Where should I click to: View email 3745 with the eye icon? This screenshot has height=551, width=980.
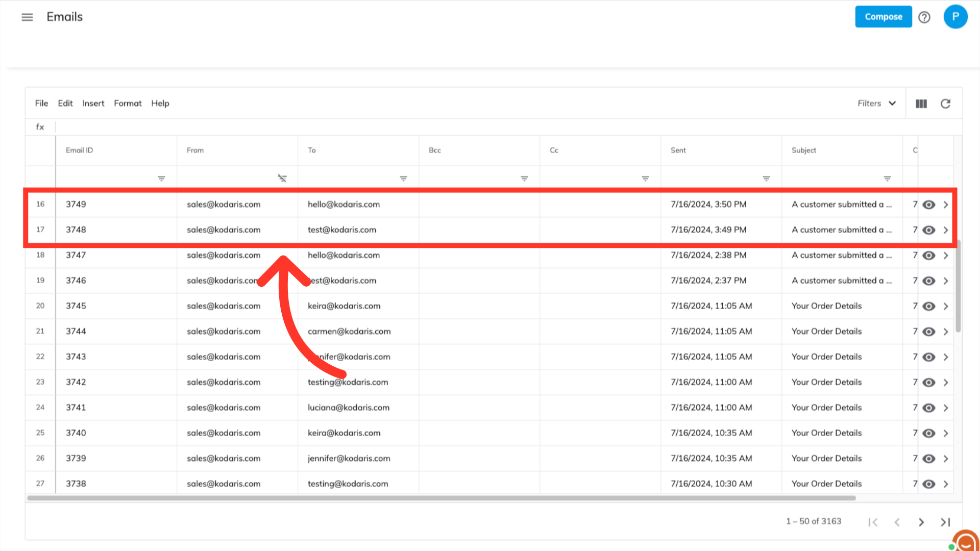click(929, 306)
